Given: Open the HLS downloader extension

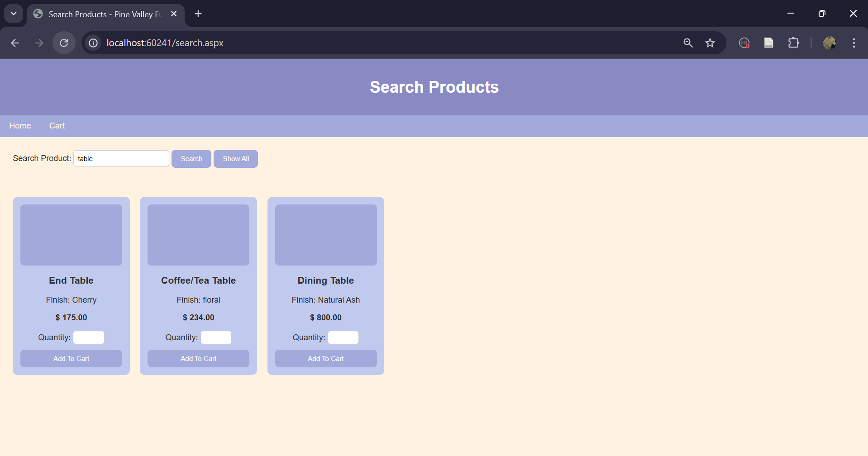Looking at the screenshot, I should pyautogui.click(x=744, y=43).
